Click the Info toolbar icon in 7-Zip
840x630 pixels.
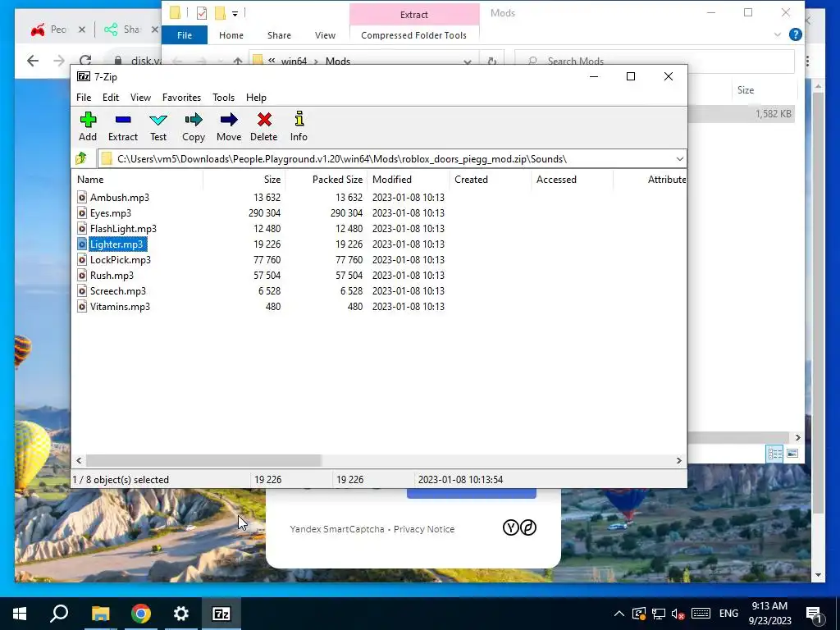[x=299, y=119]
